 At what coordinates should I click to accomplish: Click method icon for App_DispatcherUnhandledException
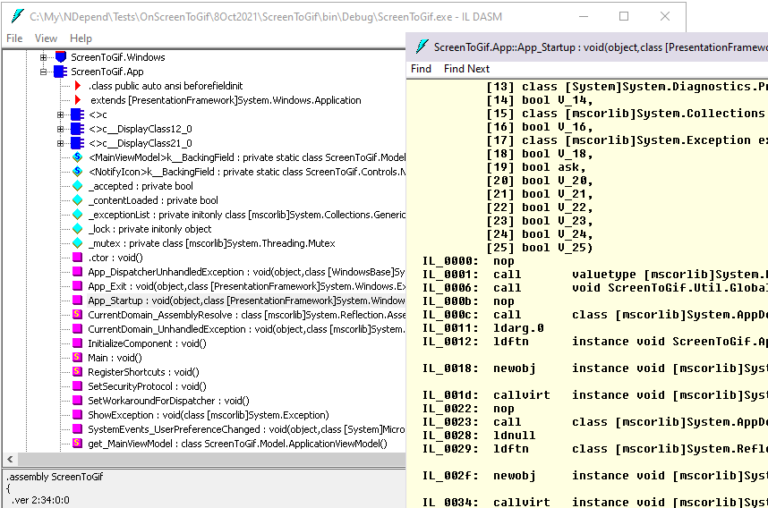point(77,272)
